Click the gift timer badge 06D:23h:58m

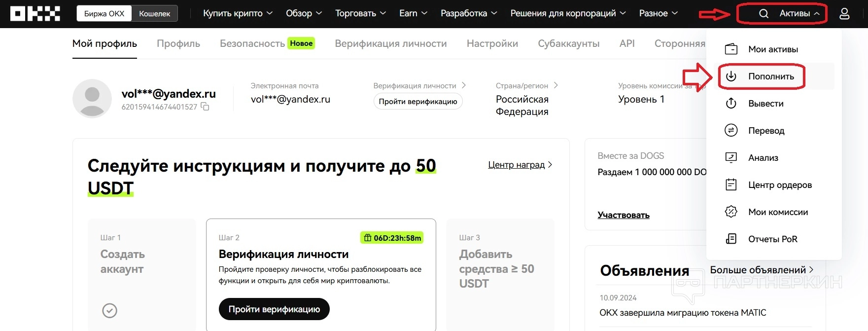[x=392, y=238]
